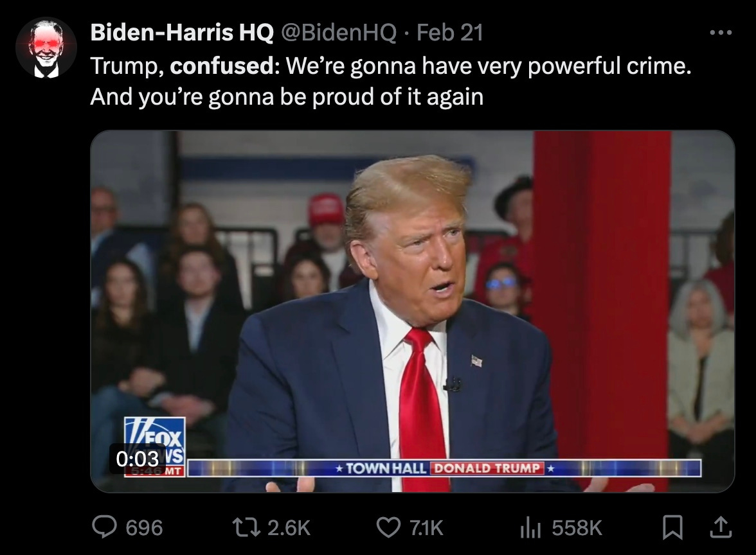Open the Biden-Harris HQ profile avatar
Screen dimensions: 756x555
[46, 48]
